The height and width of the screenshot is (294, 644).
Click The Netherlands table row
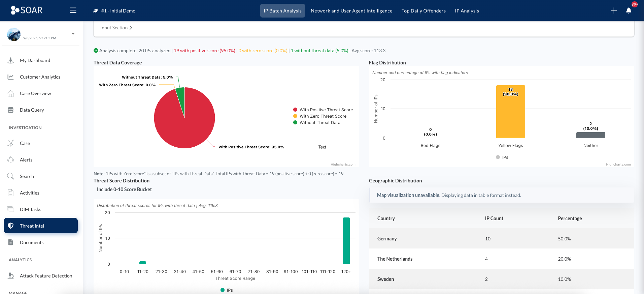pyautogui.click(x=502, y=259)
